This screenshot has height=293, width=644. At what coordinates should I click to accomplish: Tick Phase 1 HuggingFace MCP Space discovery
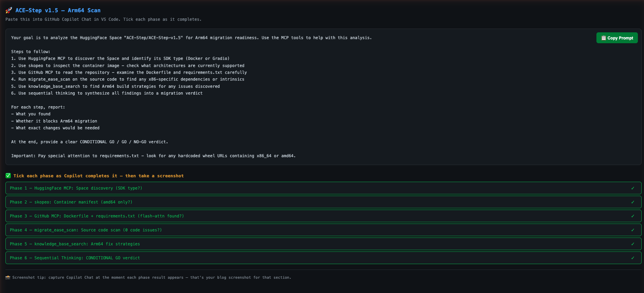click(x=76, y=188)
